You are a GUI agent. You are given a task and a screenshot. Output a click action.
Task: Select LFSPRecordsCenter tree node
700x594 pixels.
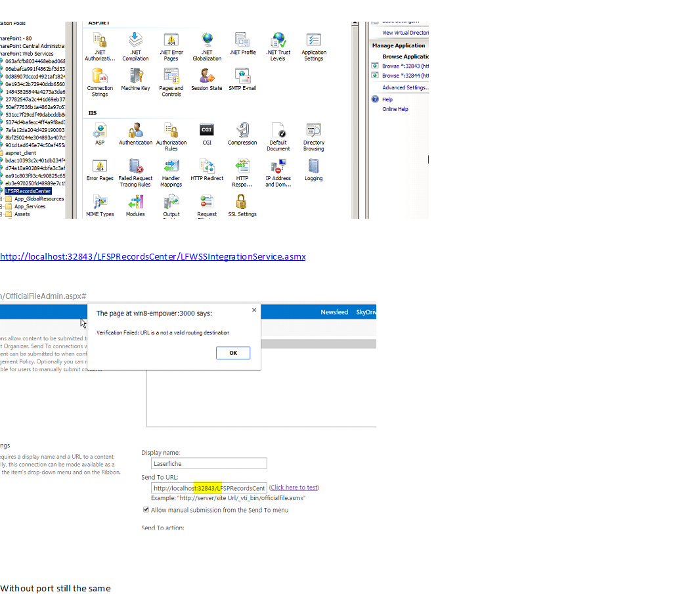[x=28, y=191]
